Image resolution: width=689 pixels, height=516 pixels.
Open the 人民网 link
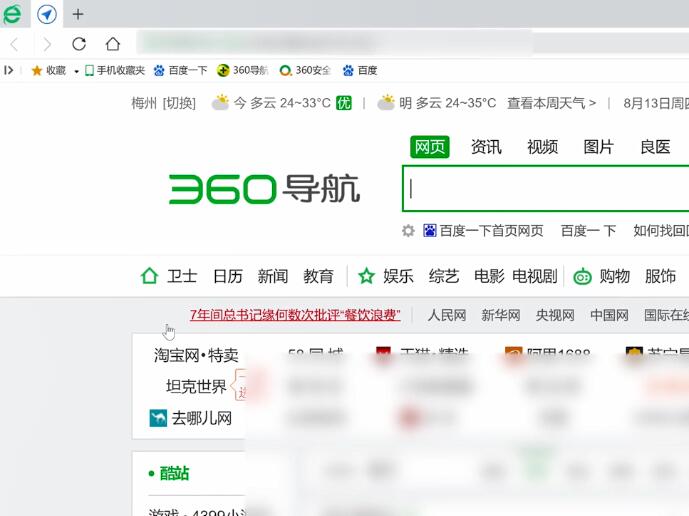click(x=446, y=315)
